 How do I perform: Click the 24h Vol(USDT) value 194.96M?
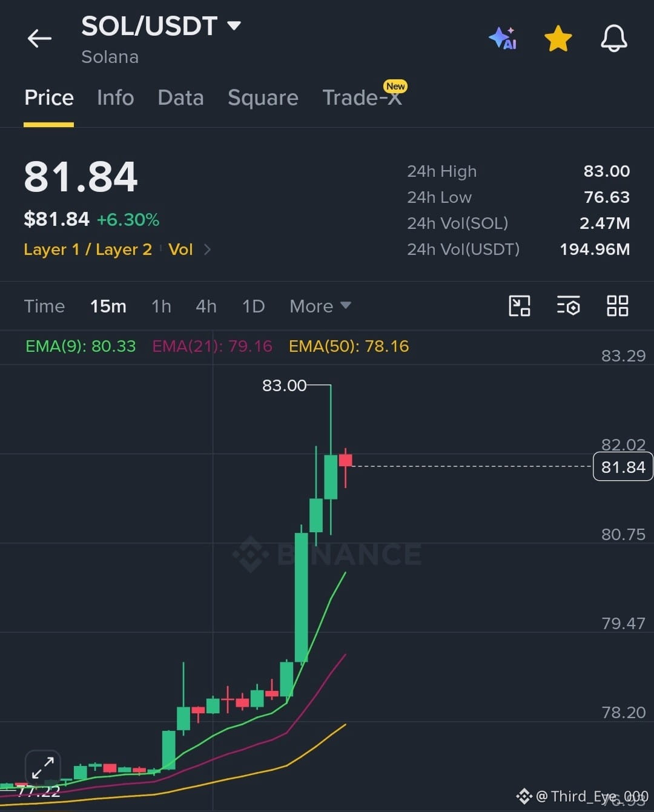(595, 249)
